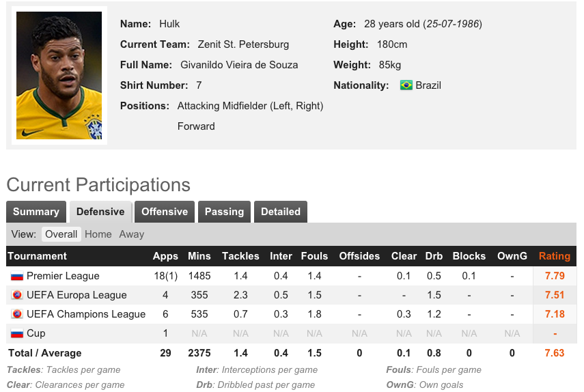Select the Overall view option
The height and width of the screenshot is (392, 584).
[61, 234]
